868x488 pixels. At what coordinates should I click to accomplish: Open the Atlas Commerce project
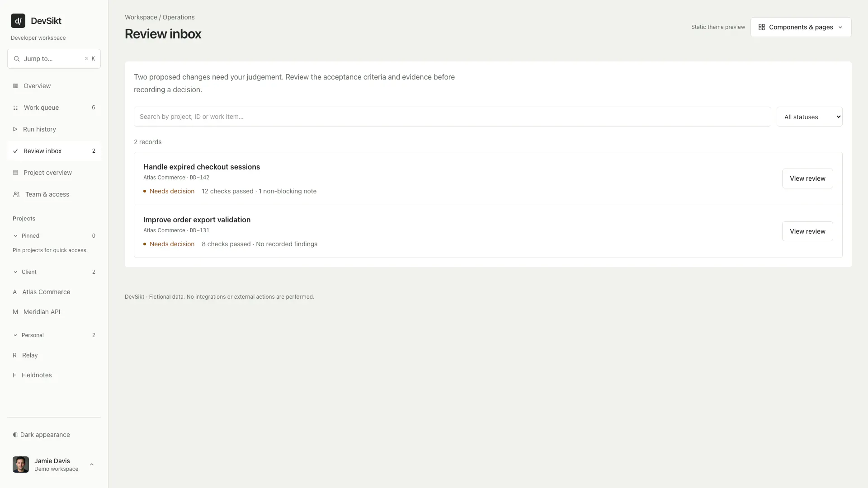click(54, 292)
